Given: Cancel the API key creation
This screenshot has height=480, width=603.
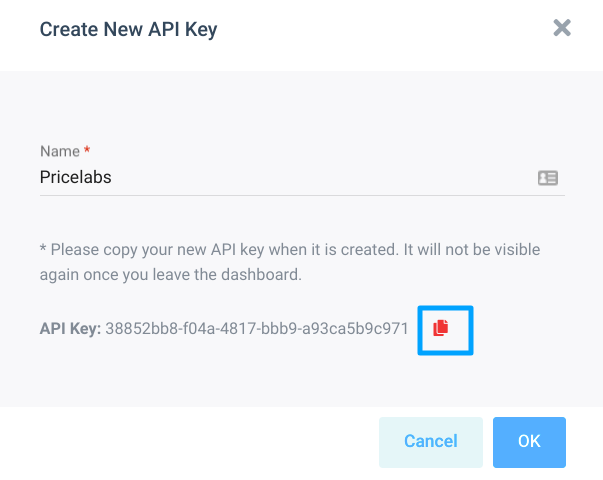Looking at the screenshot, I should [431, 442].
